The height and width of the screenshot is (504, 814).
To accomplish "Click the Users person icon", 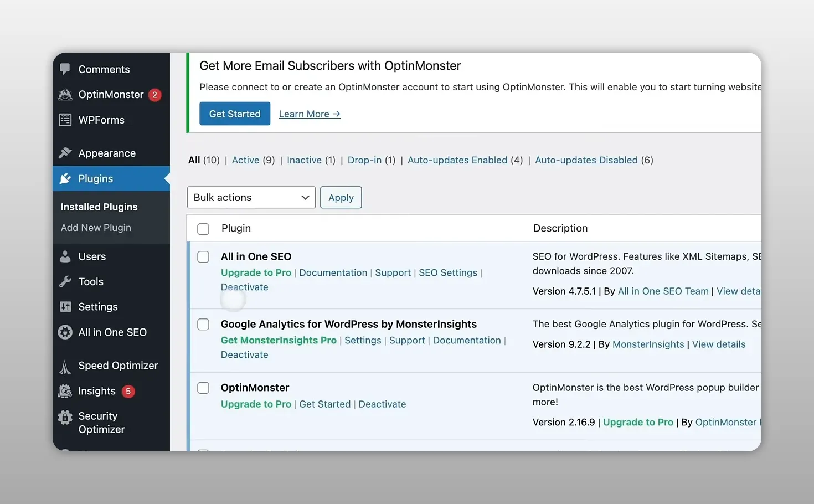I will [x=65, y=256].
